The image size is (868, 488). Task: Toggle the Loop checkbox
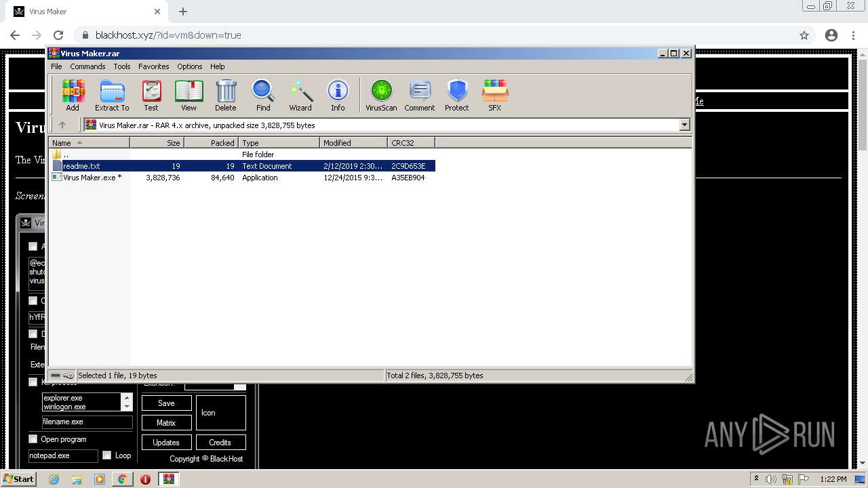(x=106, y=455)
